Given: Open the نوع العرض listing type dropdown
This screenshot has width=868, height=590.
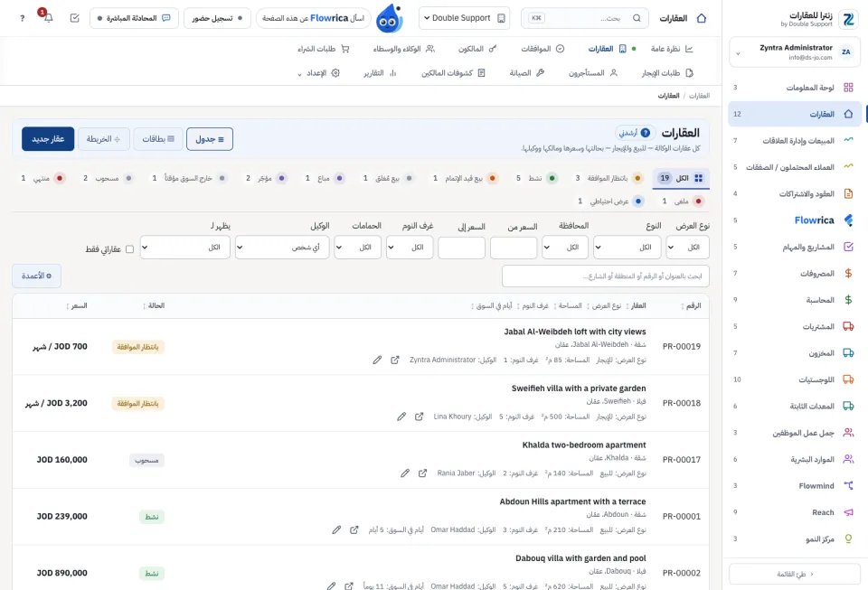Looking at the screenshot, I should [687, 248].
